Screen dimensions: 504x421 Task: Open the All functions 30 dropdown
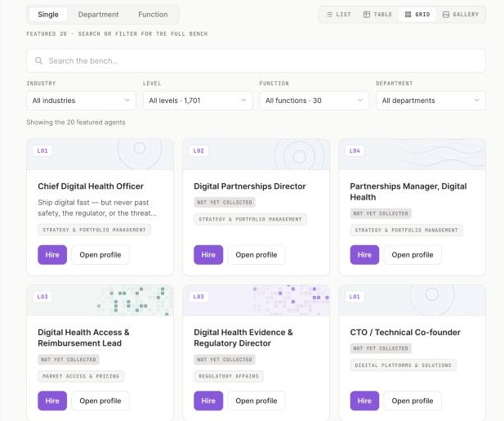click(314, 101)
